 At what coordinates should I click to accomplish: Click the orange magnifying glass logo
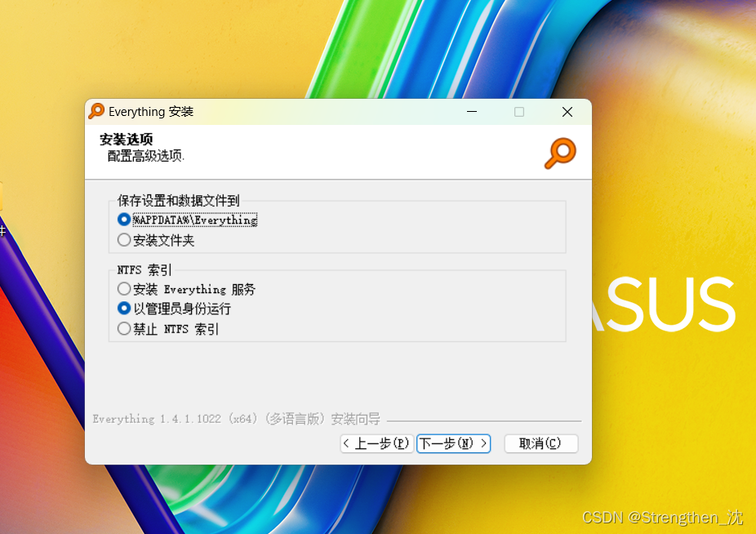point(560,152)
